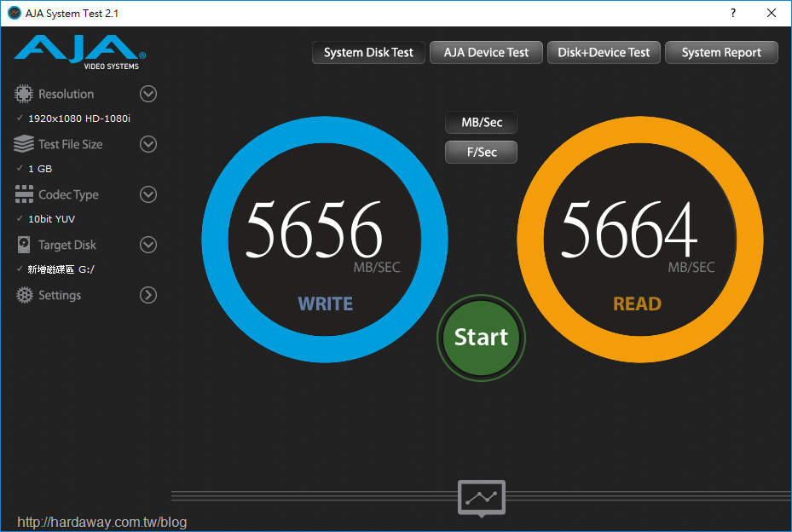This screenshot has height=532, width=792.
Task: Click the help question mark button
Action: pos(733,13)
